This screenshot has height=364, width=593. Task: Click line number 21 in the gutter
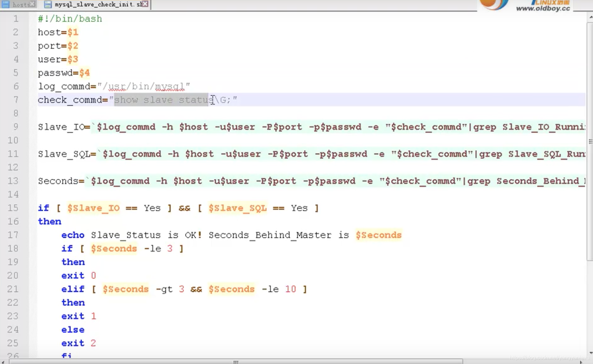pos(13,289)
